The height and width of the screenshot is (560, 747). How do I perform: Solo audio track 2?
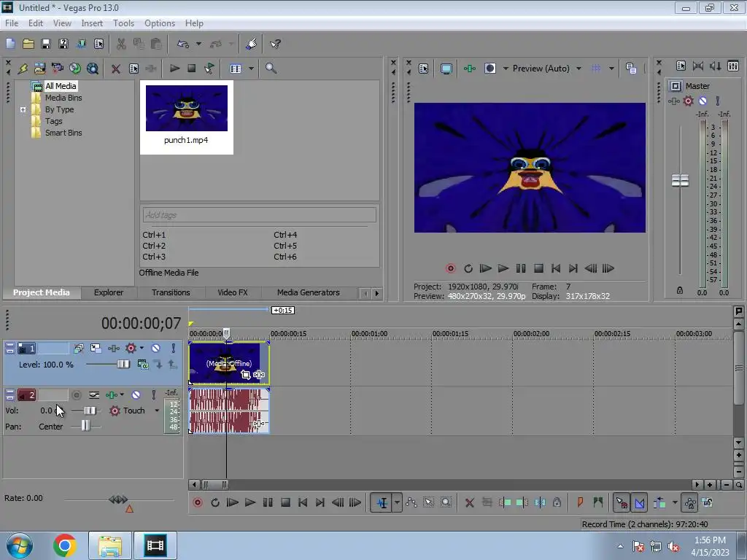click(154, 394)
